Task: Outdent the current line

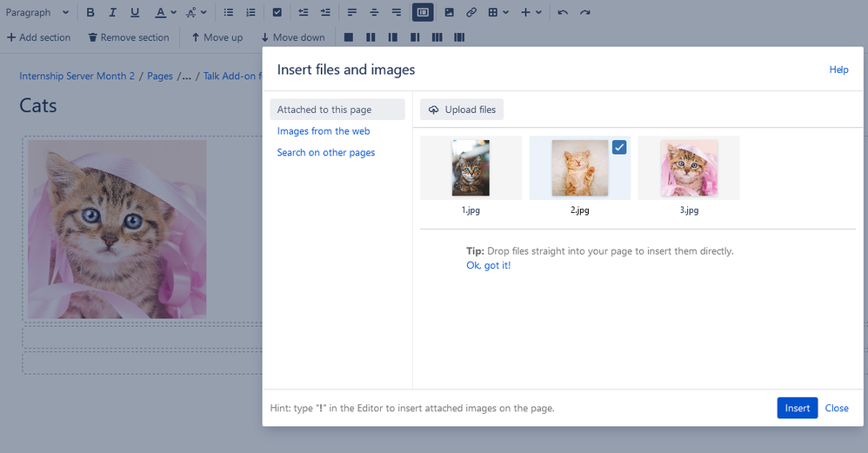Action: point(304,12)
